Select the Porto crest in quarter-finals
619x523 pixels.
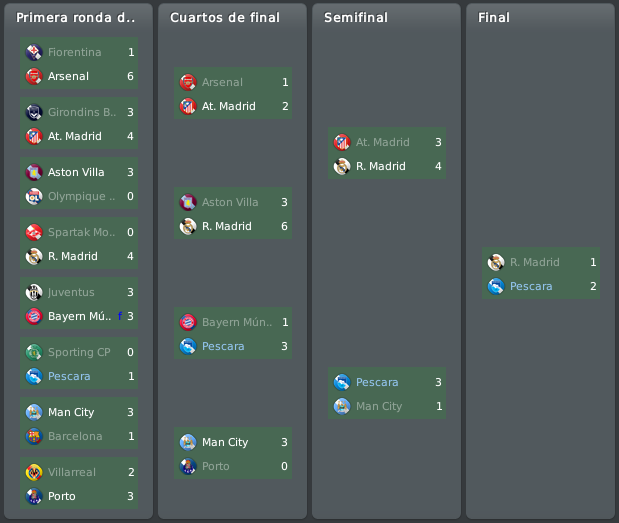click(188, 466)
